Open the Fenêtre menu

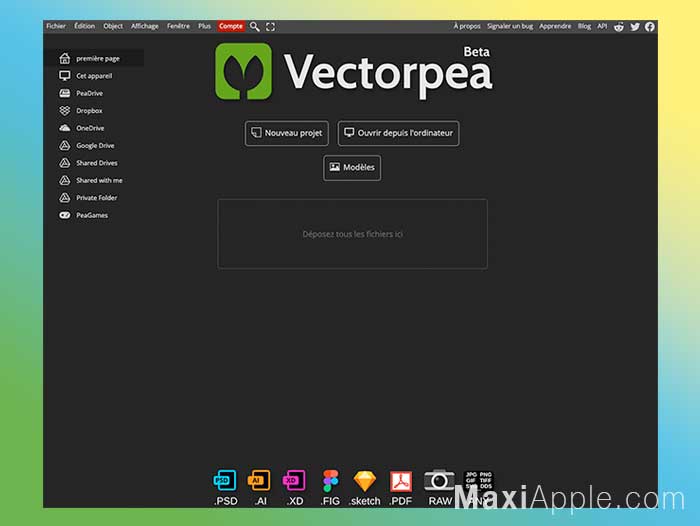(178, 26)
